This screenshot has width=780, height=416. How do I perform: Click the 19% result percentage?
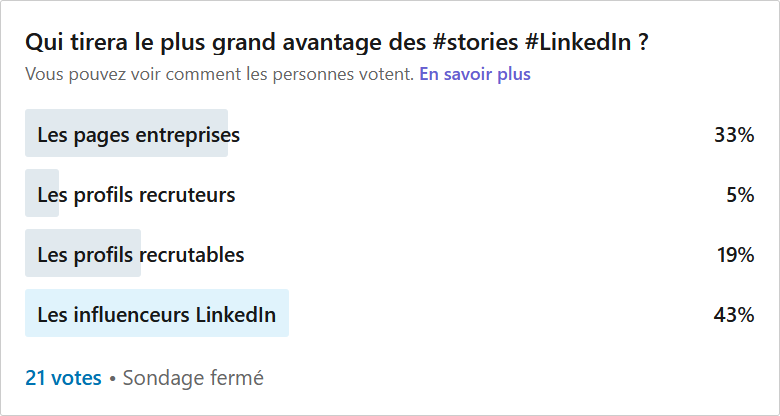pyautogui.click(x=735, y=255)
